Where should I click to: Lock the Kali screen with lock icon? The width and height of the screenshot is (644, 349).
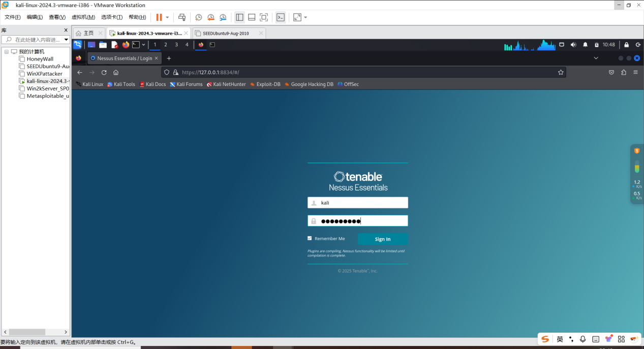[x=626, y=45]
